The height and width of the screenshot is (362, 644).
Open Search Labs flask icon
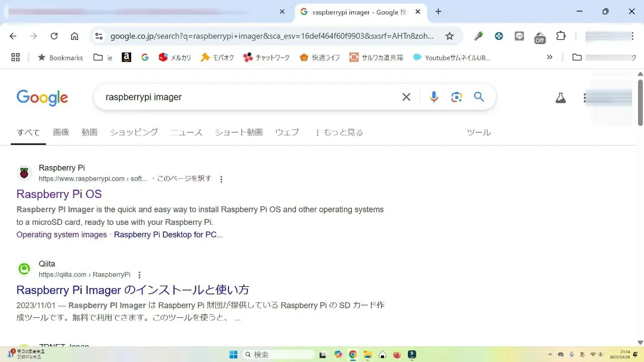tap(561, 98)
